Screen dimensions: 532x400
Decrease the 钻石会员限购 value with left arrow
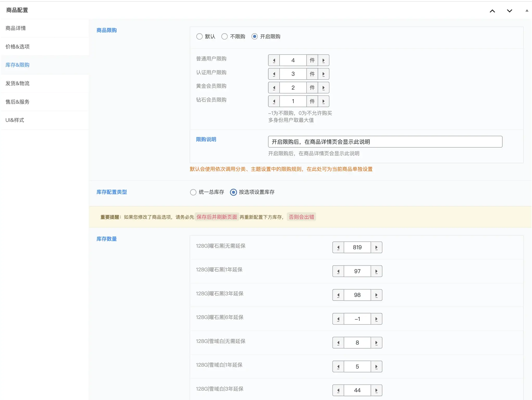point(274,101)
